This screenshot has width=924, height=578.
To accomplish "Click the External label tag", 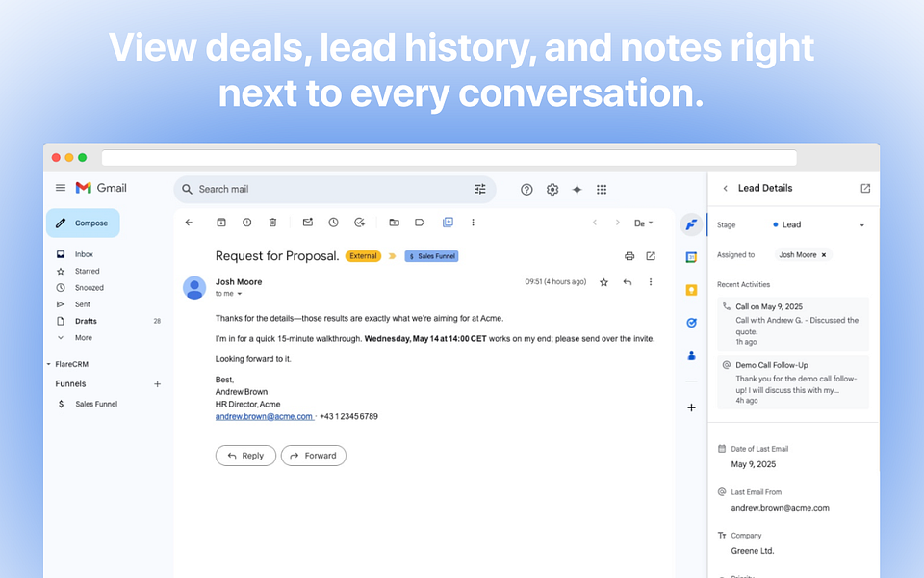I will pos(363,256).
